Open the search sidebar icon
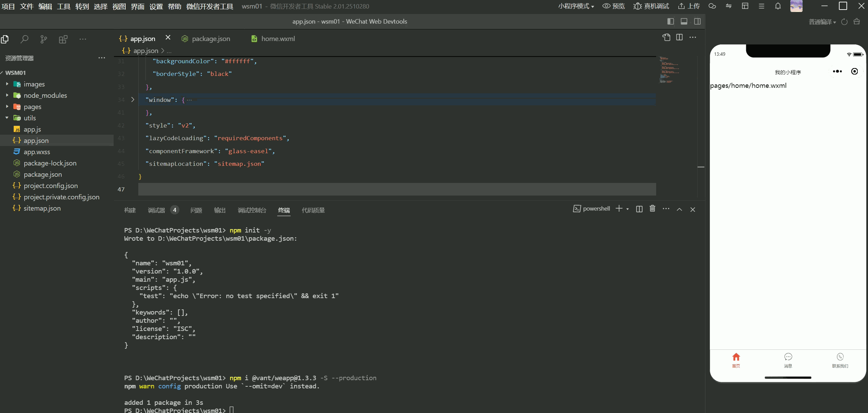 point(24,39)
